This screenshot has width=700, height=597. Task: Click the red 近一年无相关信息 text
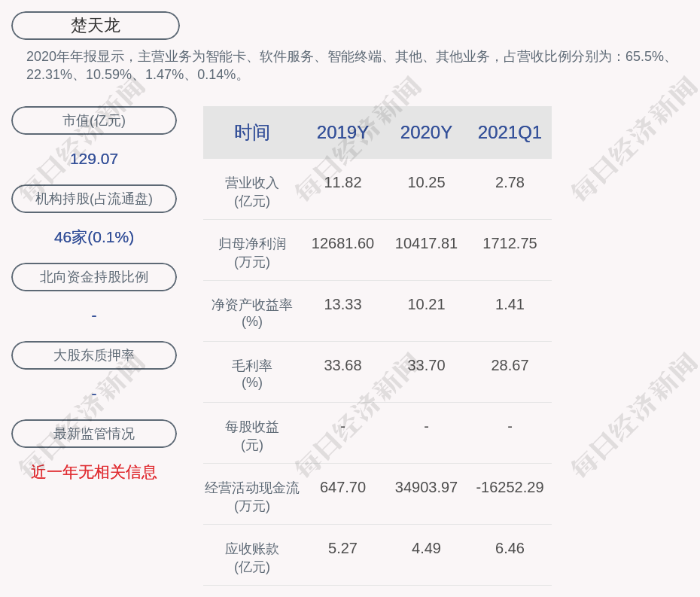(94, 472)
